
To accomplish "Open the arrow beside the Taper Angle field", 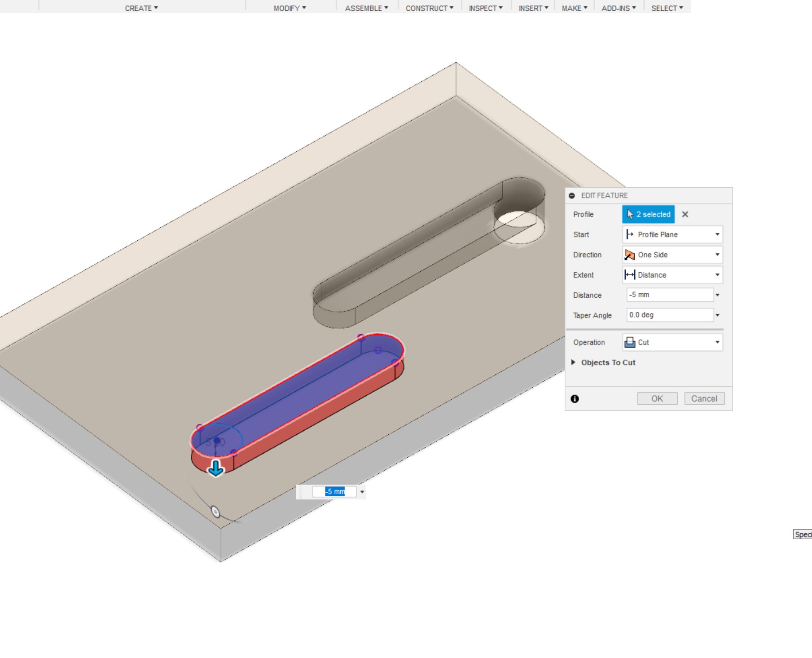I will tap(717, 315).
